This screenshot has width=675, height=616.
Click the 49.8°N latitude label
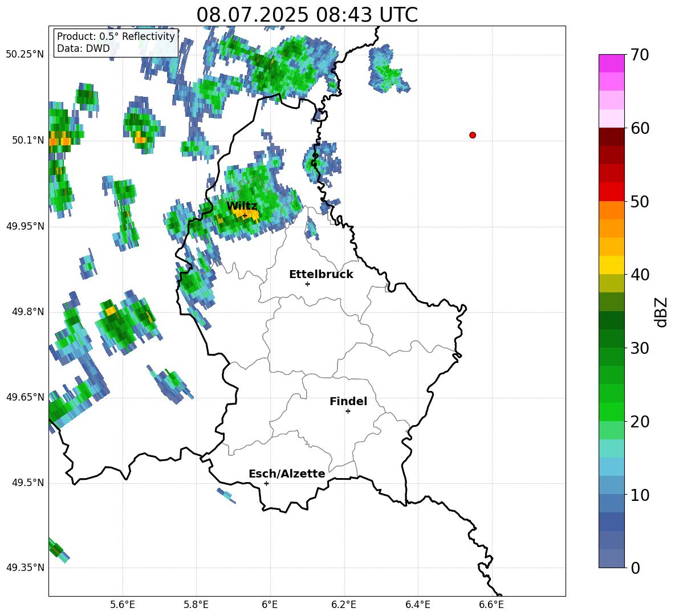pyautogui.click(x=27, y=312)
